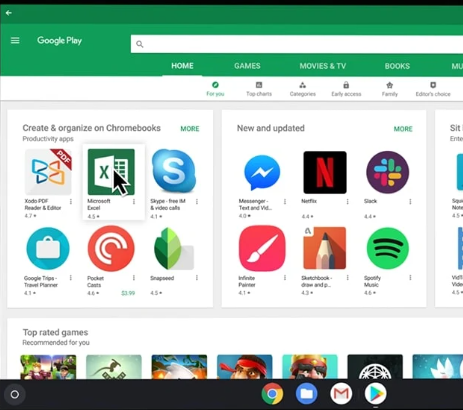Open Editor's choice
The image size is (463, 410).
point(433,89)
